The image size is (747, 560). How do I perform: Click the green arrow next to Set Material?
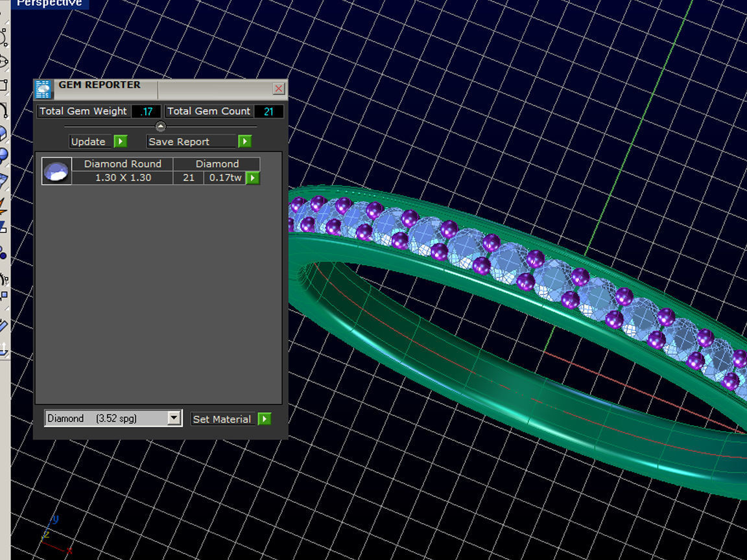click(x=265, y=419)
